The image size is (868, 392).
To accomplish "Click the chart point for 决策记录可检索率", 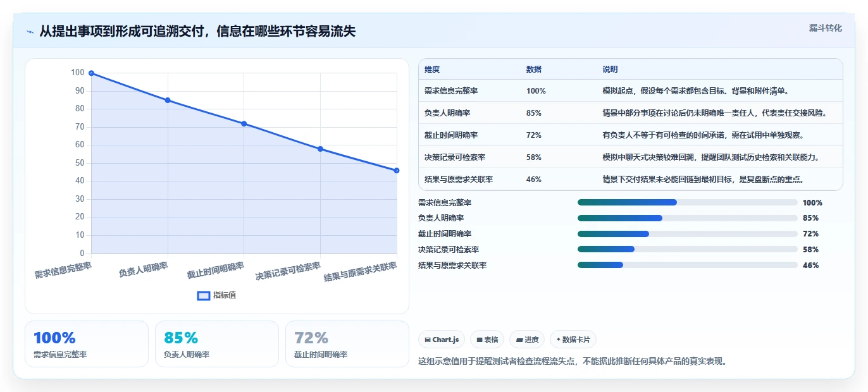I will 320,149.
